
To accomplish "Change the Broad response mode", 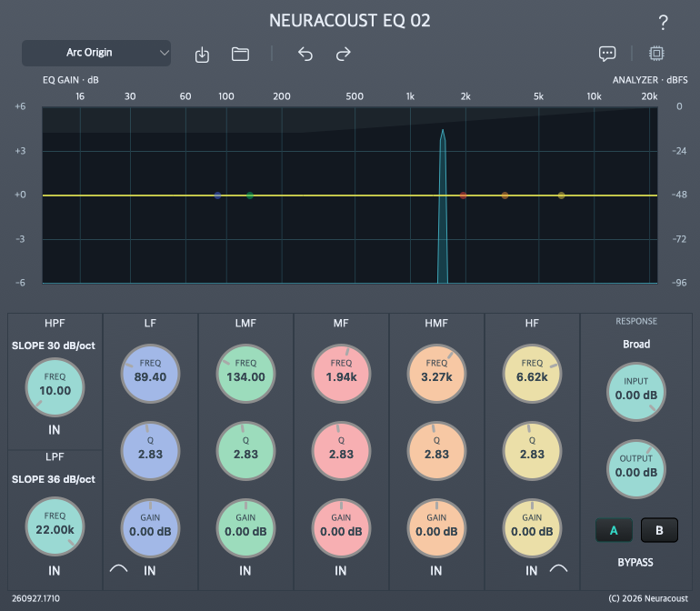I will tap(636, 345).
